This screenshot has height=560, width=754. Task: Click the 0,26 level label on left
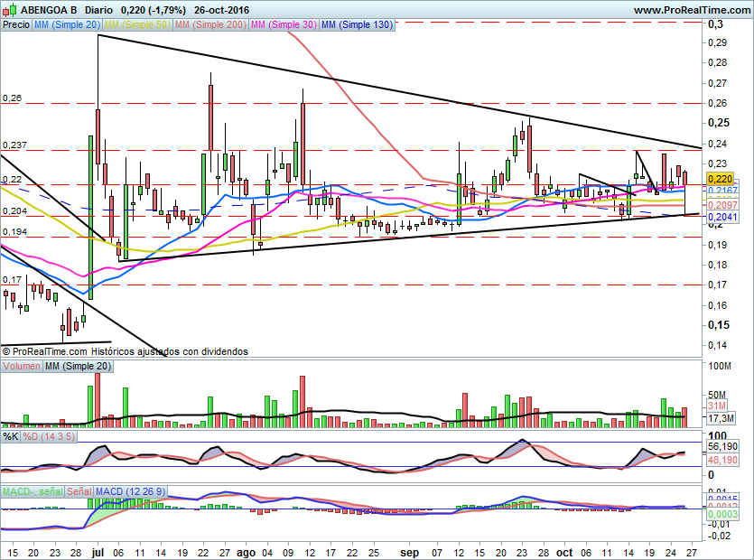coord(12,98)
